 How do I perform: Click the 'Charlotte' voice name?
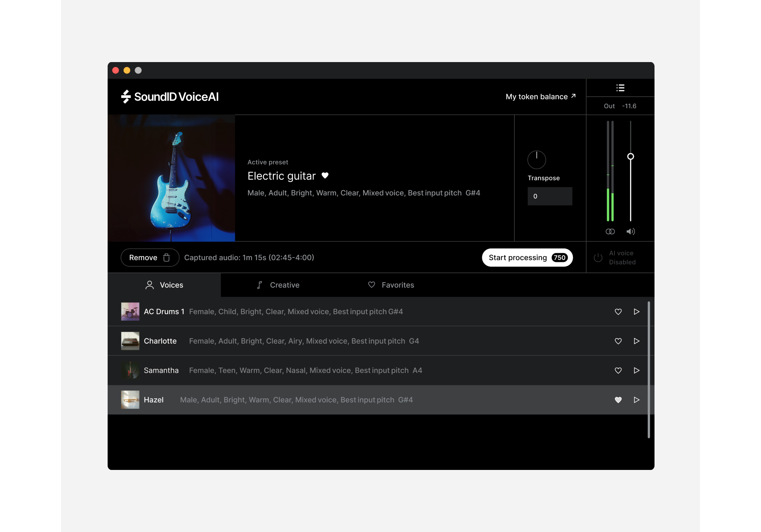tap(160, 341)
